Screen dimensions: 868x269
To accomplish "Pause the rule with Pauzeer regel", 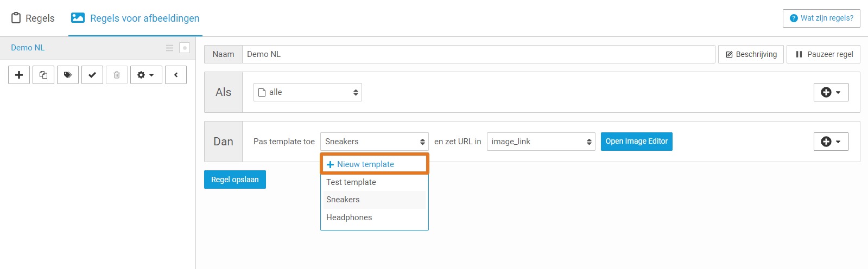I will (x=823, y=54).
